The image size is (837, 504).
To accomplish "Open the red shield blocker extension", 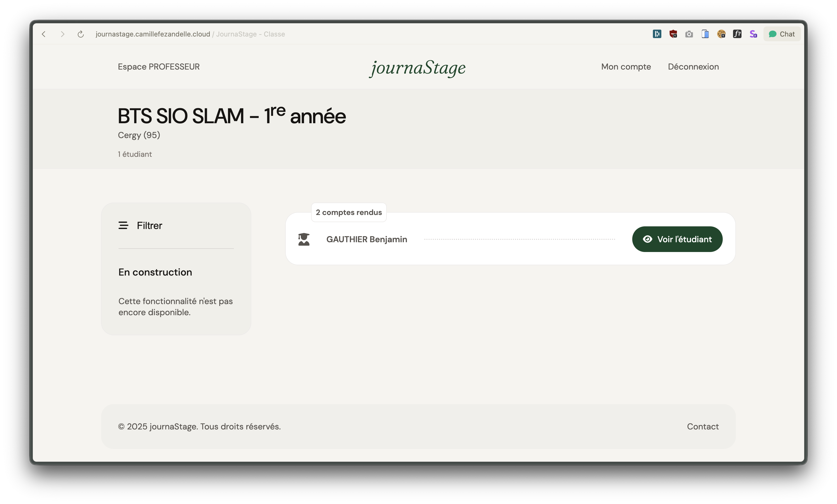I will coord(673,34).
